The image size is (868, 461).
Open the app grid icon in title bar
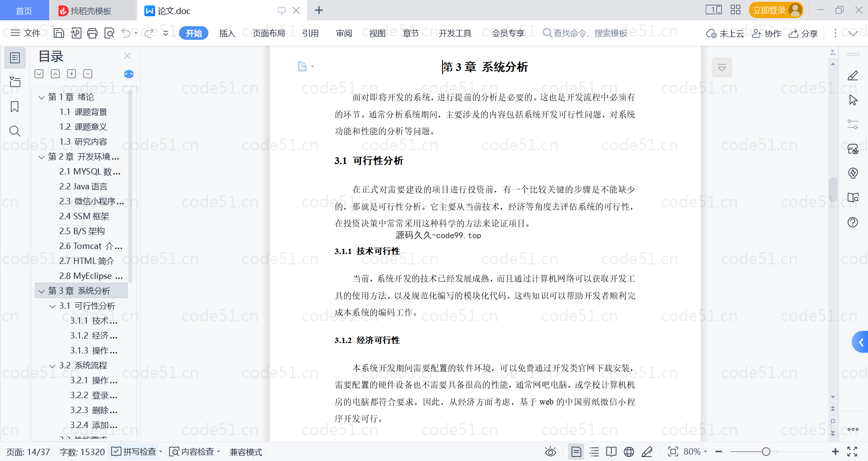coord(736,9)
